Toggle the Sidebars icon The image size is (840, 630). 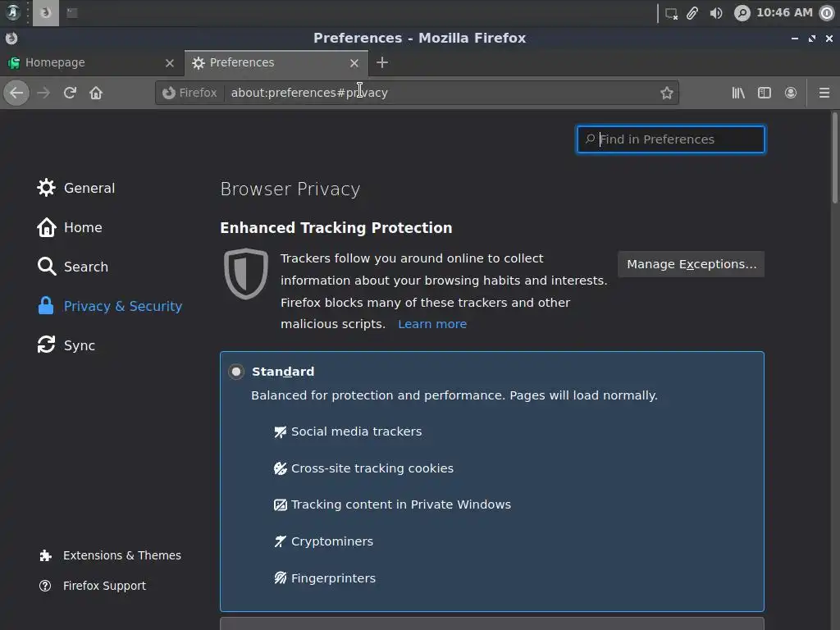[765, 93]
